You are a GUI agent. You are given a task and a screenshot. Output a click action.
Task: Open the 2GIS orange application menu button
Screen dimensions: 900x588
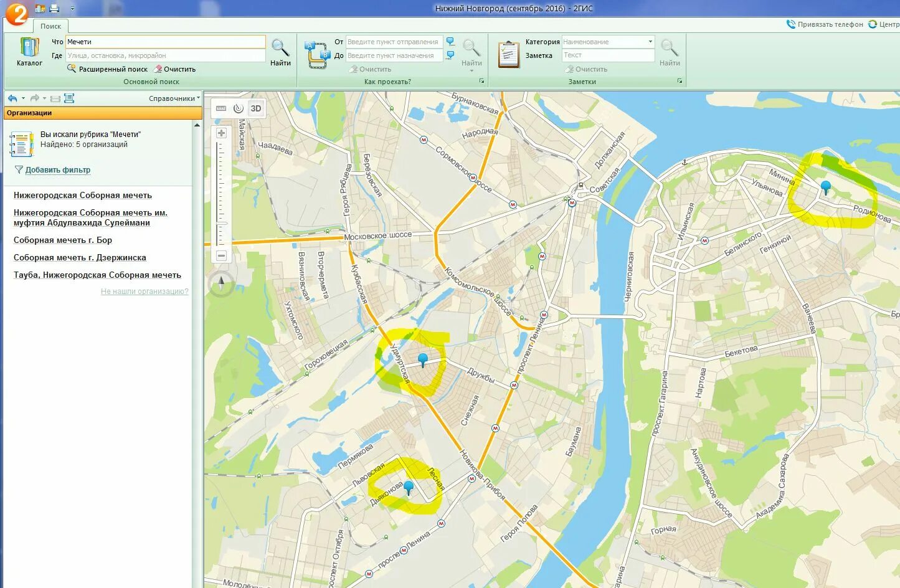tap(16, 13)
